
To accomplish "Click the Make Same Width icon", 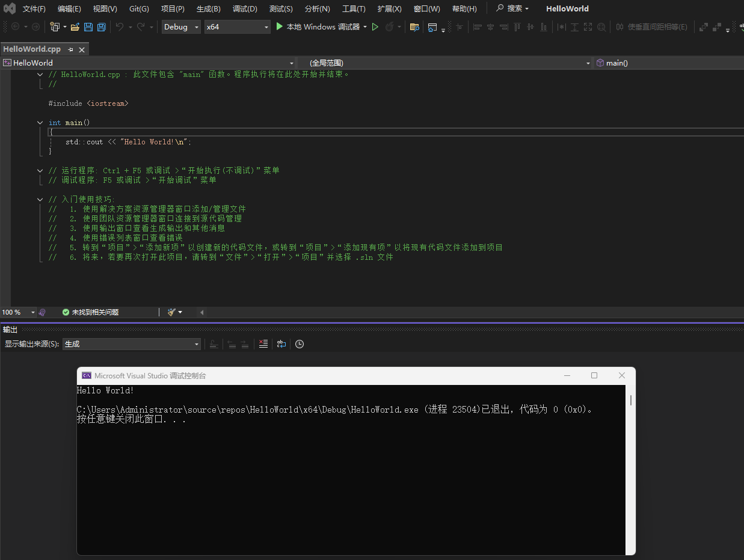I will pos(561,27).
